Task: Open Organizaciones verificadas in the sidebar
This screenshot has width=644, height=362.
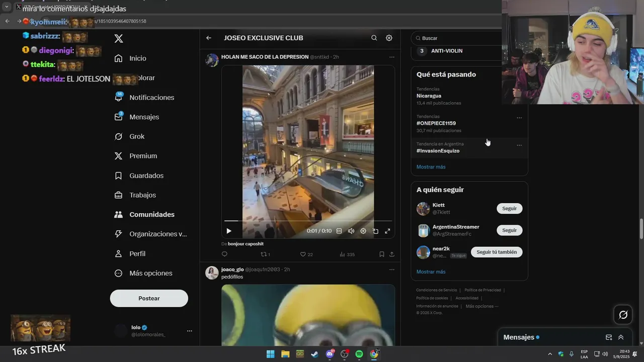Action: click(150, 234)
